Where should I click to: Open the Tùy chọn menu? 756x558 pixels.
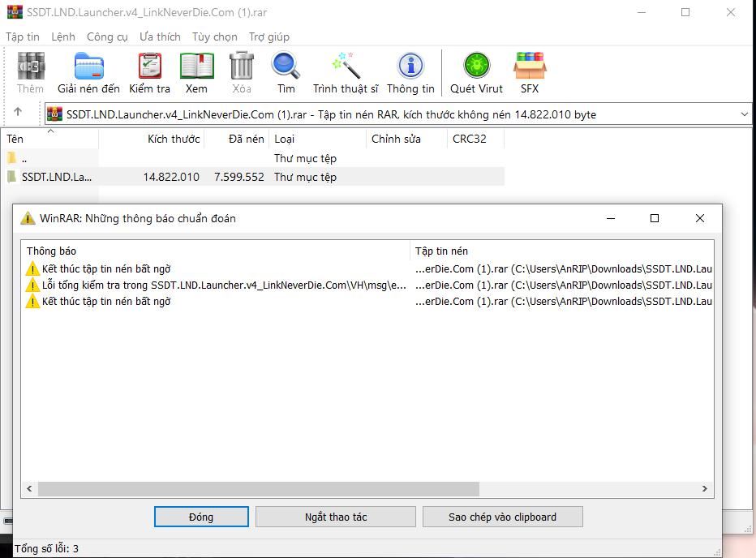pos(214,36)
